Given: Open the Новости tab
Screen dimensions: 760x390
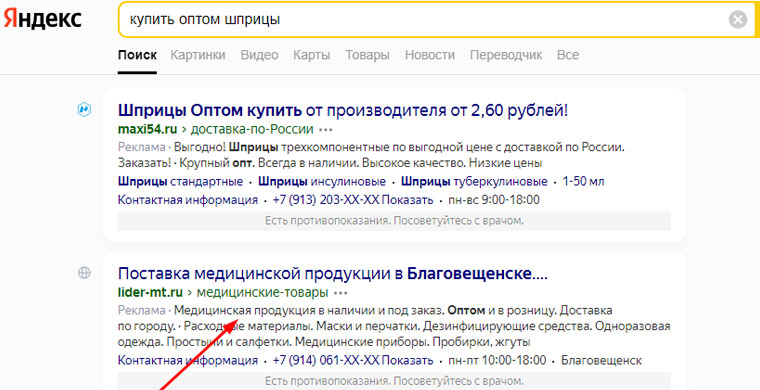Looking at the screenshot, I should [x=430, y=55].
